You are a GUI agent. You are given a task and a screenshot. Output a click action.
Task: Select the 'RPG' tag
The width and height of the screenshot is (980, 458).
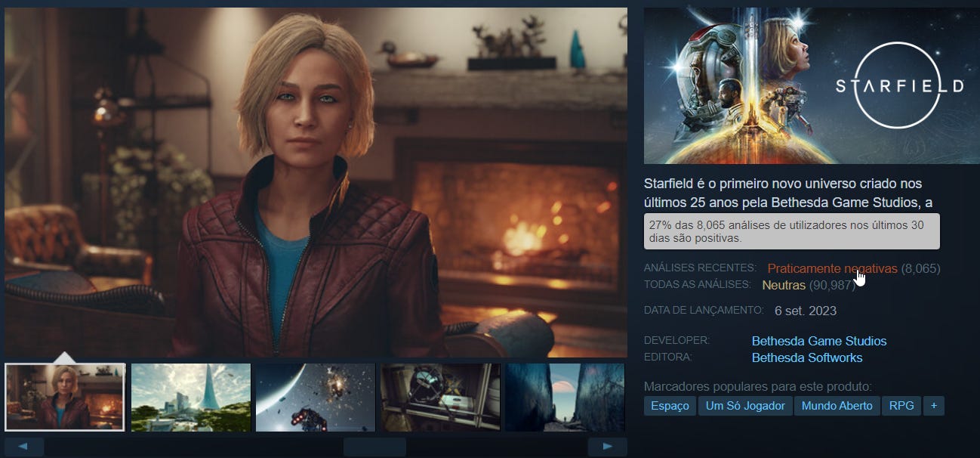901,406
